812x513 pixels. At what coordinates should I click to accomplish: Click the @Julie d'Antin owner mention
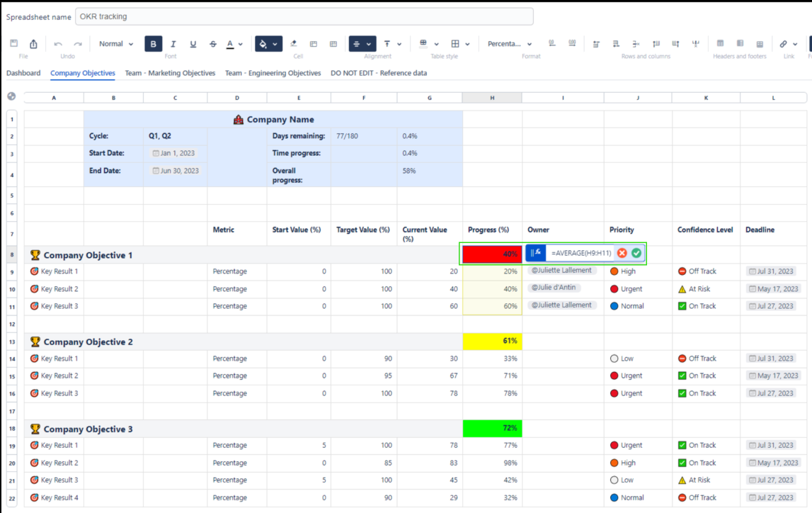pos(554,288)
